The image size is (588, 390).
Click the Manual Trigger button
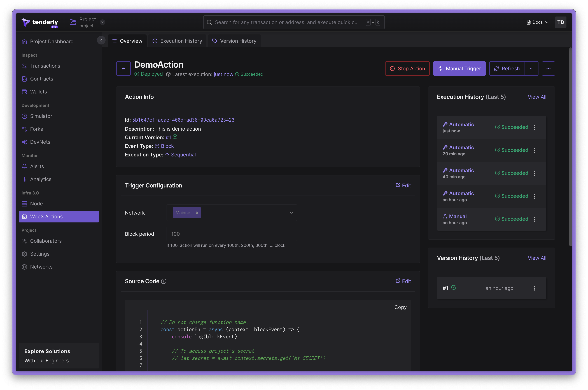coord(459,69)
